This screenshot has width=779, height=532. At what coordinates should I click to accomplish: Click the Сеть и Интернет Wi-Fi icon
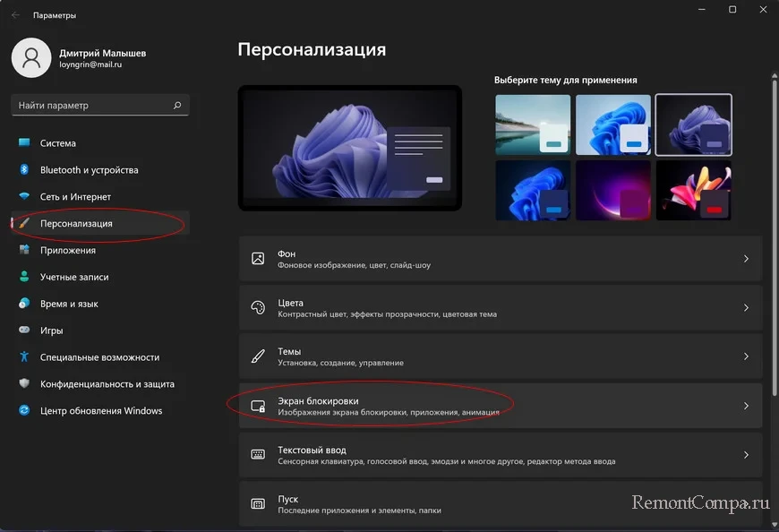pos(24,197)
